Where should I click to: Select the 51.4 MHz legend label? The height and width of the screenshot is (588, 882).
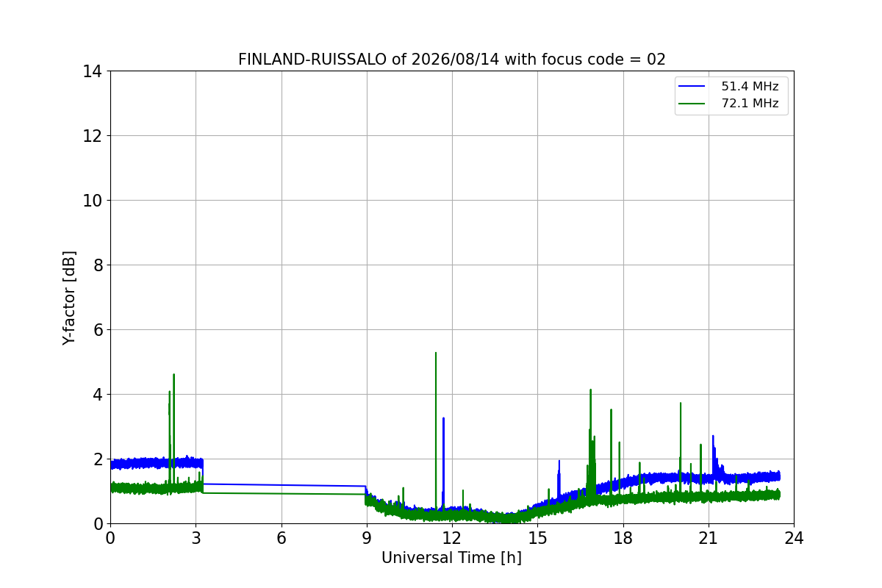[750, 87]
